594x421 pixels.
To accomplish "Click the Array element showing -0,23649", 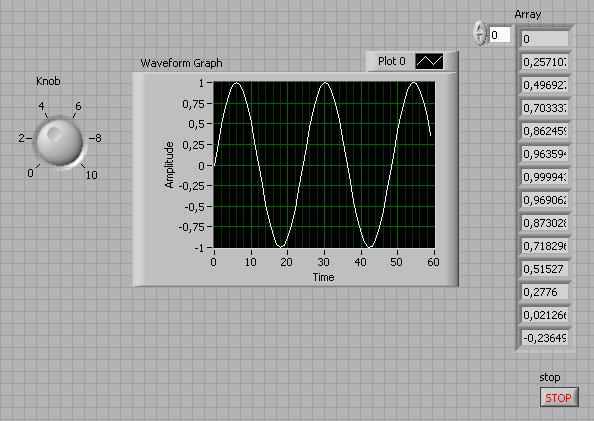I will 545,338.
